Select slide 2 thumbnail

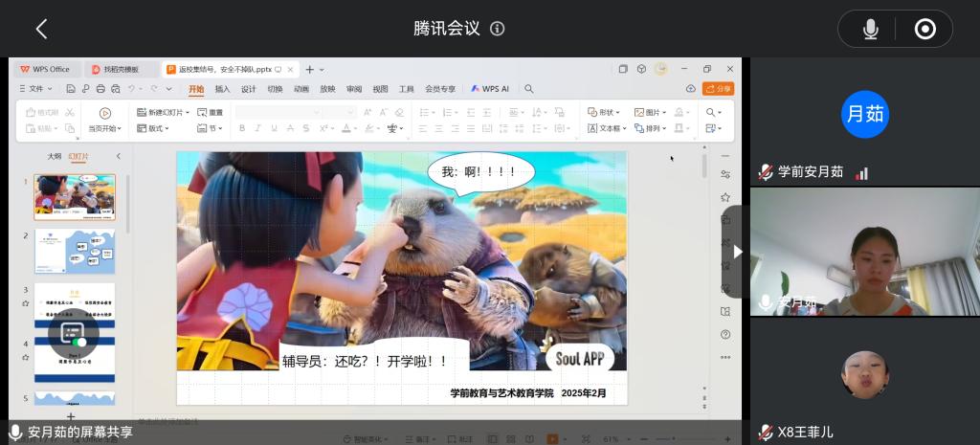(x=75, y=252)
